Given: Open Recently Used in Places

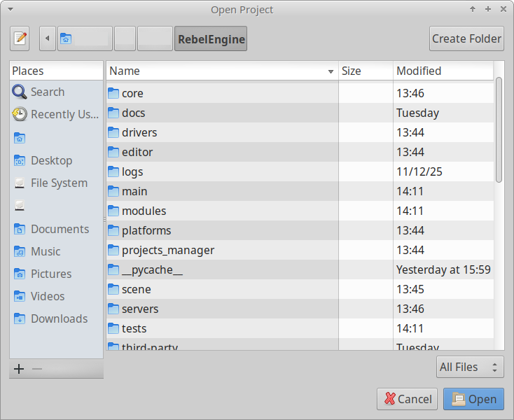Looking at the screenshot, I should pos(56,114).
